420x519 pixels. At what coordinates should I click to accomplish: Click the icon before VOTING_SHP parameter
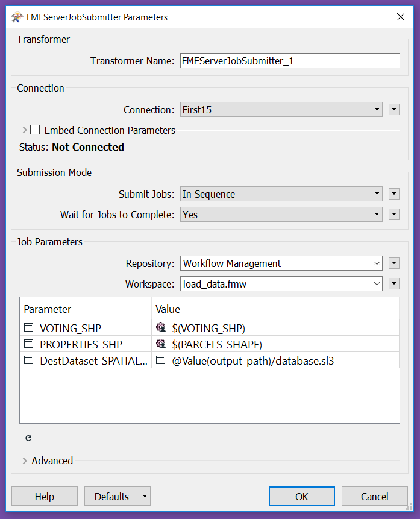[x=29, y=328]
